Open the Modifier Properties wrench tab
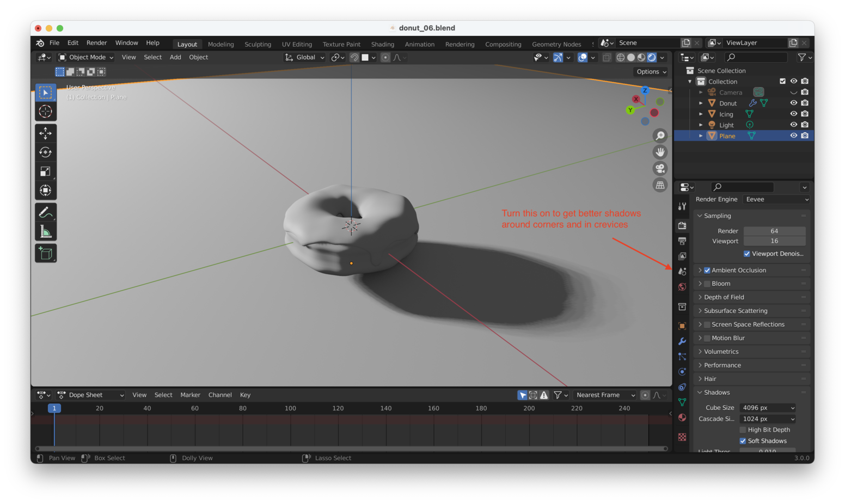The image size is (845, 504). (x=682, y=341)
